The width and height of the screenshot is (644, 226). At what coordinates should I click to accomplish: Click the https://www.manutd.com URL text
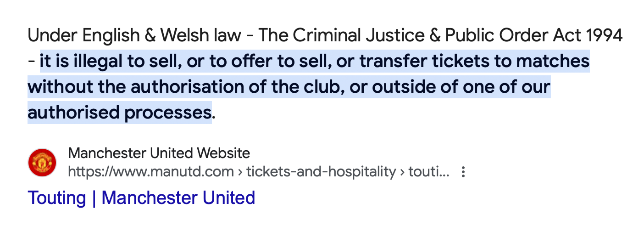(151, 172)
